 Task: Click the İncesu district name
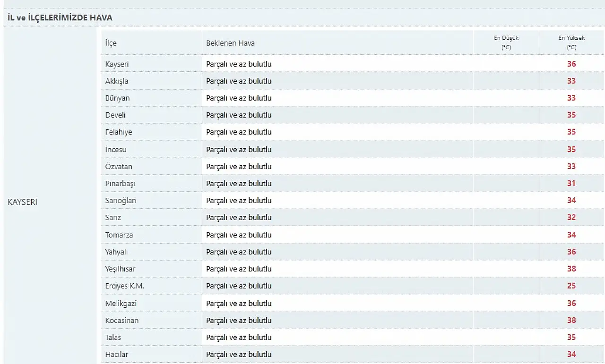coord(116,149)
